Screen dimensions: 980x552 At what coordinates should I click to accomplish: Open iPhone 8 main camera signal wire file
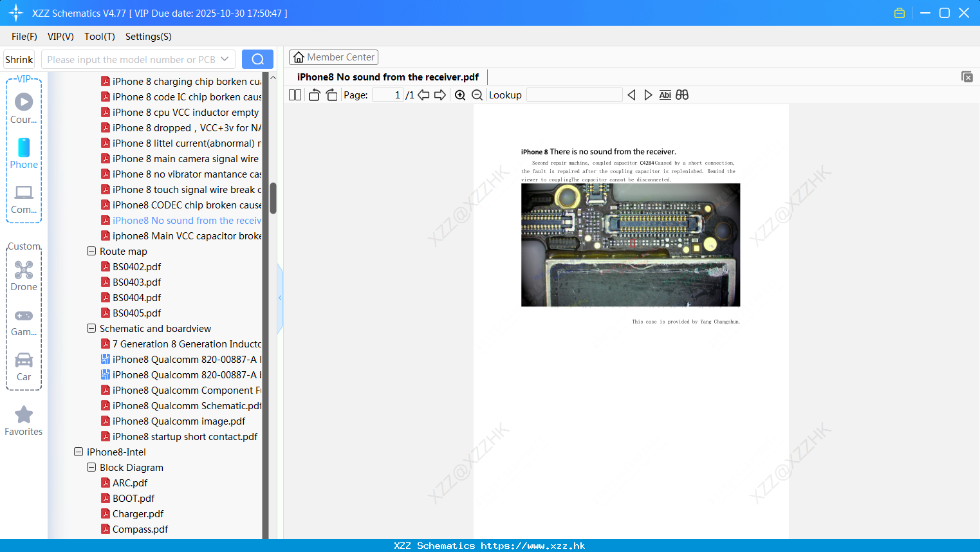coord(180,158)
